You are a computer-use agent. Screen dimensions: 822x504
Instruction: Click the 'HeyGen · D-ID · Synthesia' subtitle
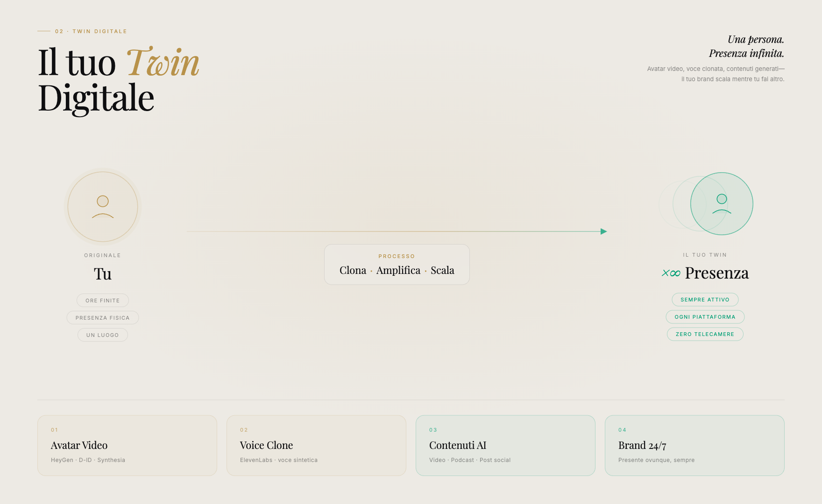click(x=88, y=460)
